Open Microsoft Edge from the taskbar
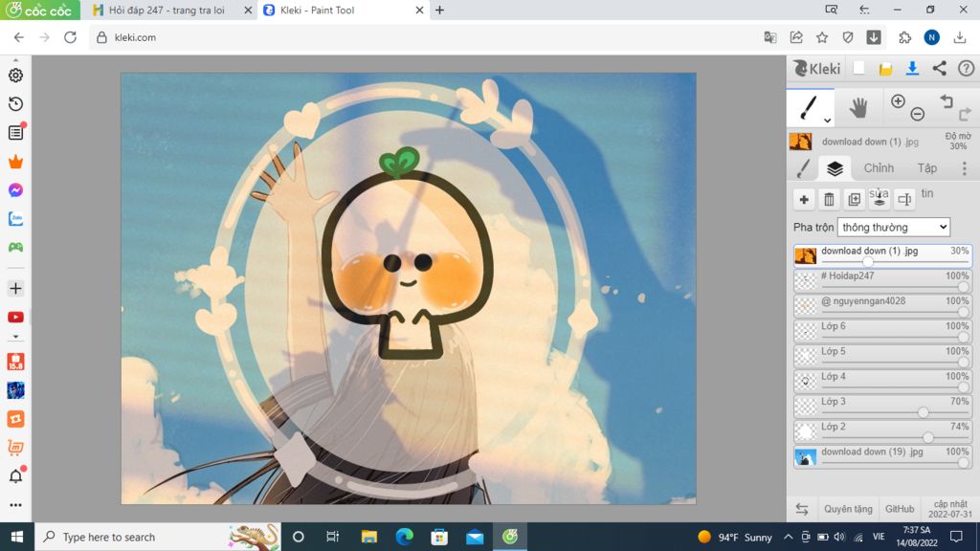 [405, 537]
